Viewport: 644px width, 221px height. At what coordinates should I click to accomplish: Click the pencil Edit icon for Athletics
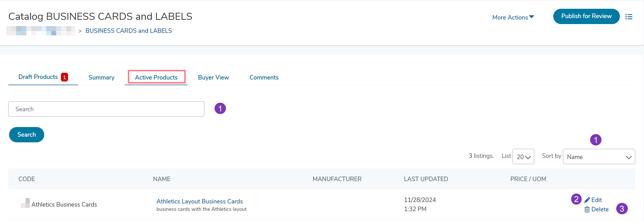(x=587, y=200)
